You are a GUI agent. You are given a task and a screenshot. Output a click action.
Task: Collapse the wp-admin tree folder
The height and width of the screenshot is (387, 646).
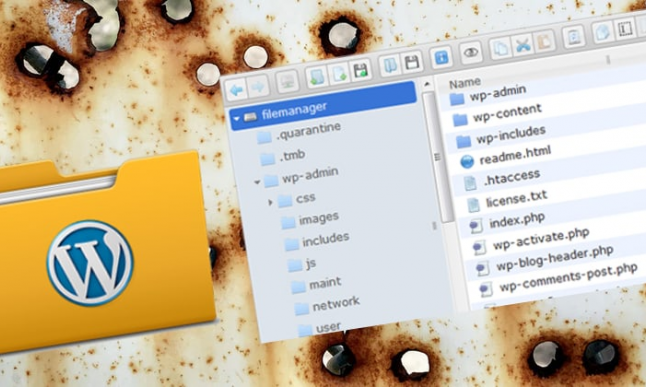pyautogui.click(x=257, y=182)
